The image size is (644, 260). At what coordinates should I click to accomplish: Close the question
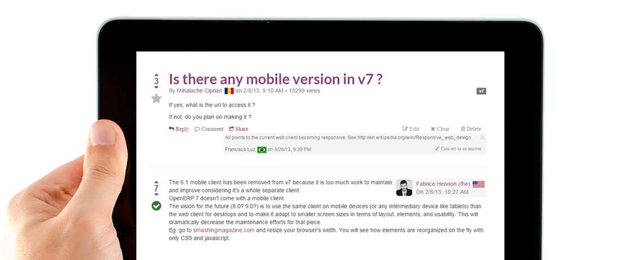[440, 129]
